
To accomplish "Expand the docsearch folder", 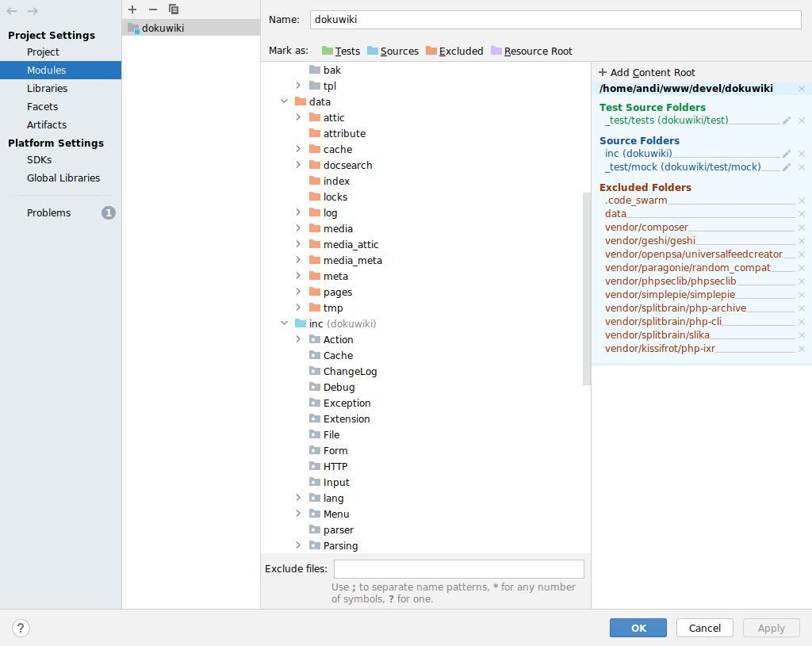I will 298,165.
